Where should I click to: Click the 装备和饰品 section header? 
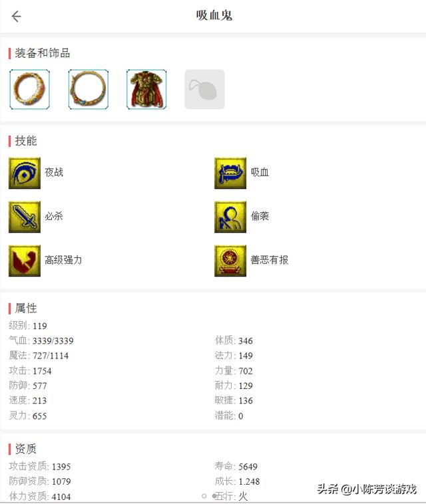42,53
